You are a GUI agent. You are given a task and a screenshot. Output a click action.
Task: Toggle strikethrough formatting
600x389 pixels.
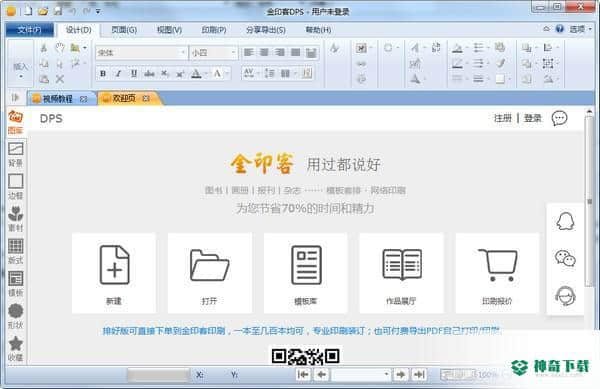[x=149, y=73]
